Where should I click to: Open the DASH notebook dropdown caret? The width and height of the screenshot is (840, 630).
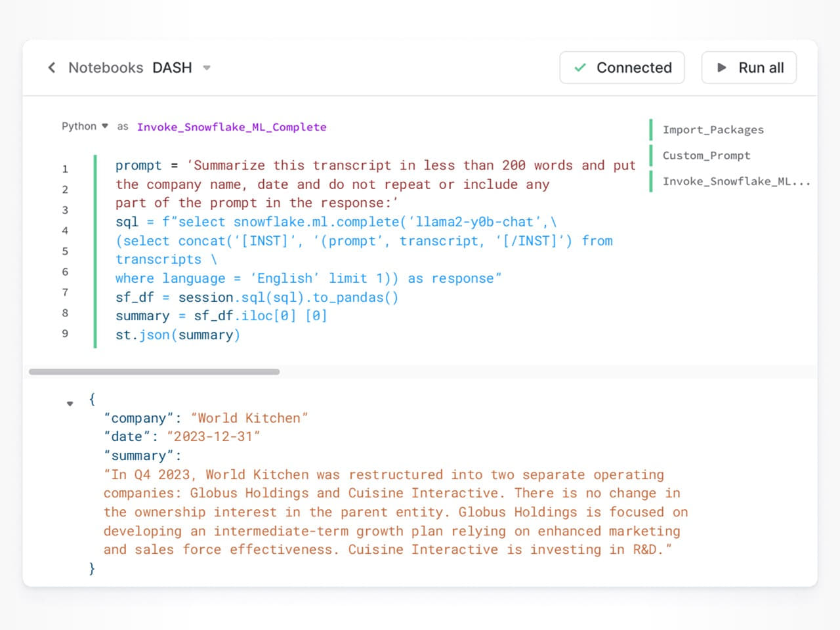(207, 68)
